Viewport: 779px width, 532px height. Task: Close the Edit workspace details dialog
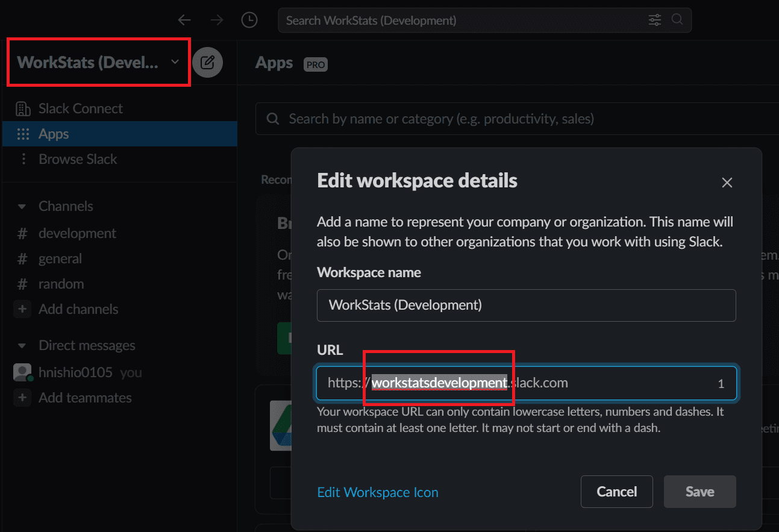coord(727,183)
